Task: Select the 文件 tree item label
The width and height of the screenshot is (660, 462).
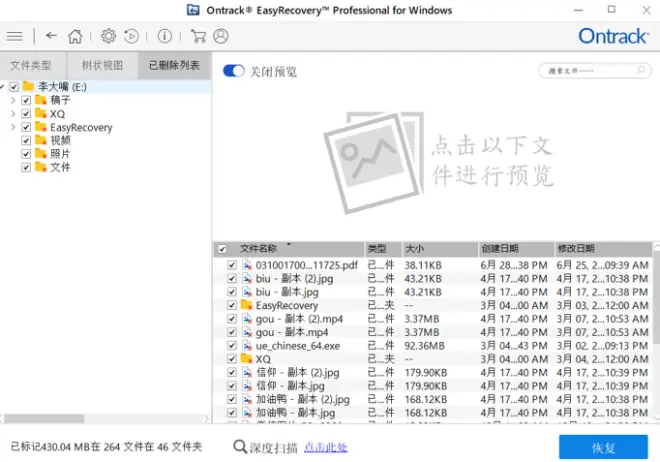Action: point(60,167)
